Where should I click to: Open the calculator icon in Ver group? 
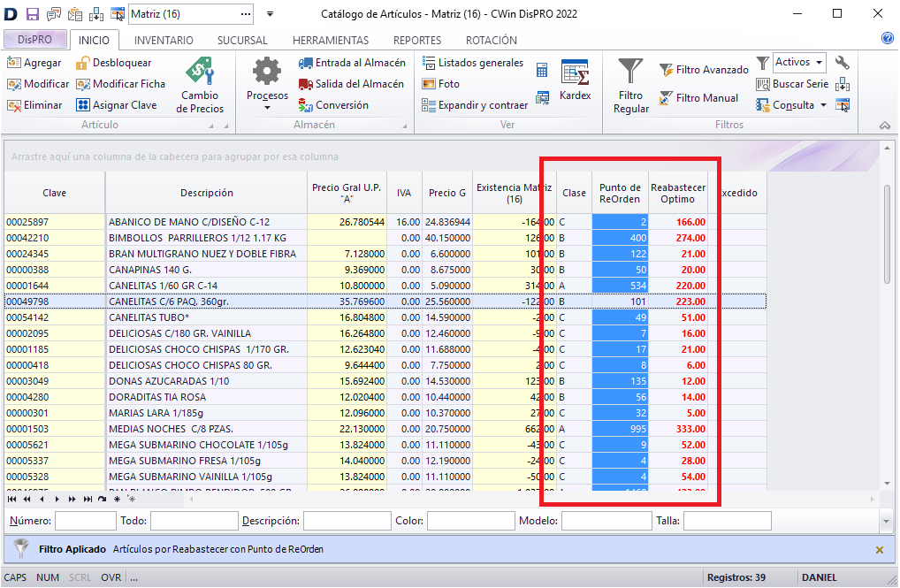(x=542, y=70)
